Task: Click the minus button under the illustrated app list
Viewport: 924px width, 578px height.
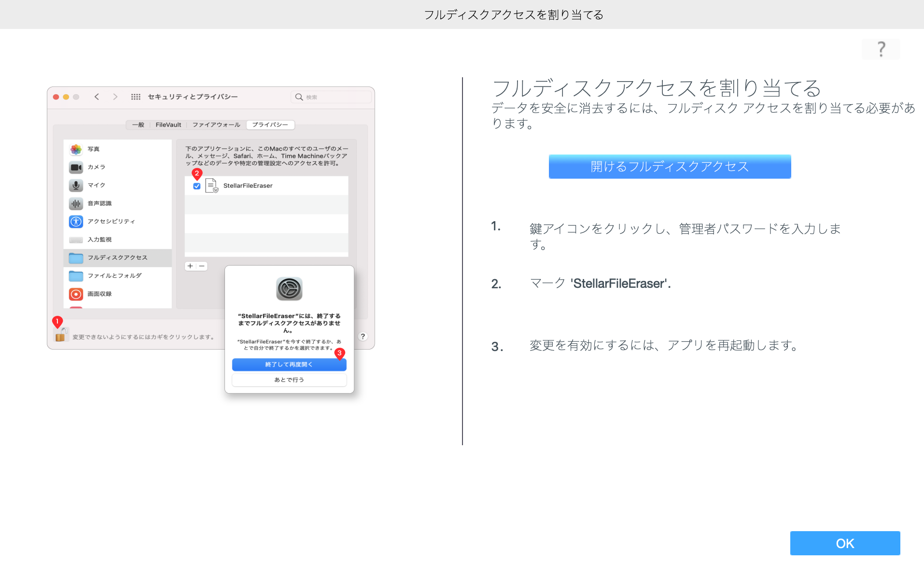Action: (202, 266)
